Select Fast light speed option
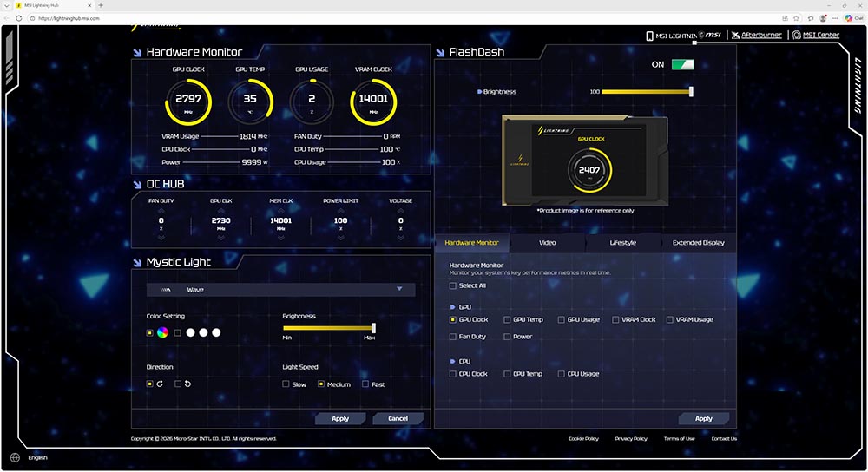Viewport: 868px width, 472px height. (365, 384)
